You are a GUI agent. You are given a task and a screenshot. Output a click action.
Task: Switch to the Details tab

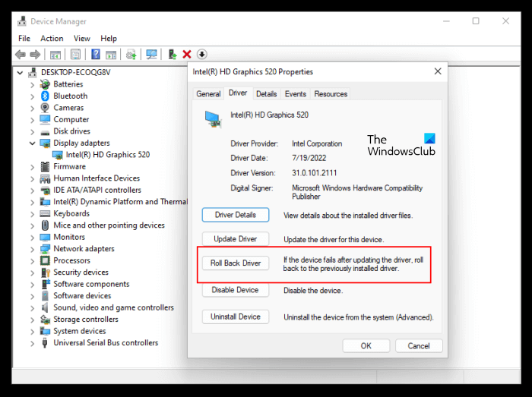tap(266, 94)
